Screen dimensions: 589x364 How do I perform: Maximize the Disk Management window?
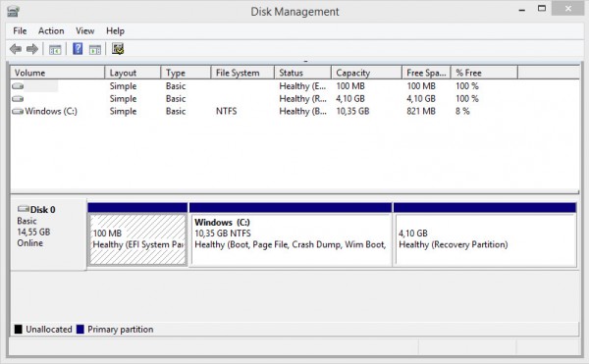click(542, 9)
